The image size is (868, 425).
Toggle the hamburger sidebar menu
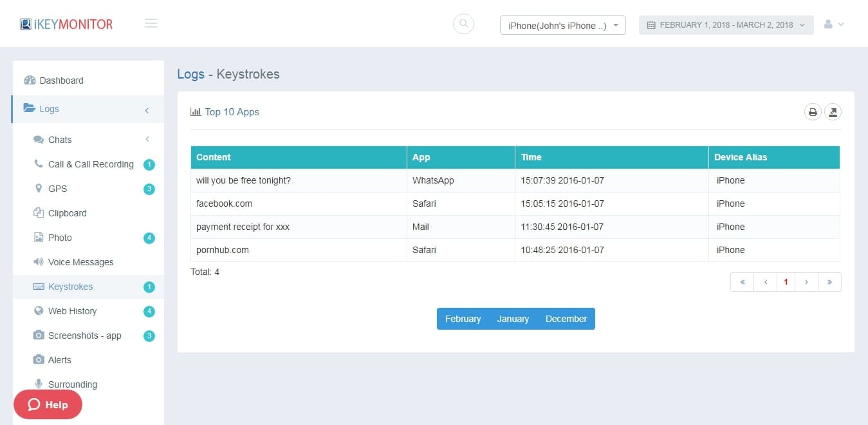pyautogui.click(x=151, y=24)
